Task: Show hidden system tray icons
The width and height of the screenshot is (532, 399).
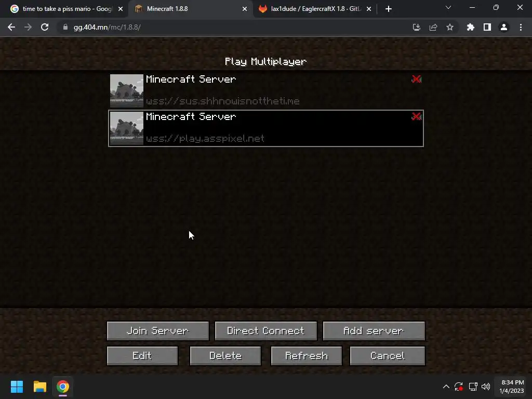Action: [446, 387]
